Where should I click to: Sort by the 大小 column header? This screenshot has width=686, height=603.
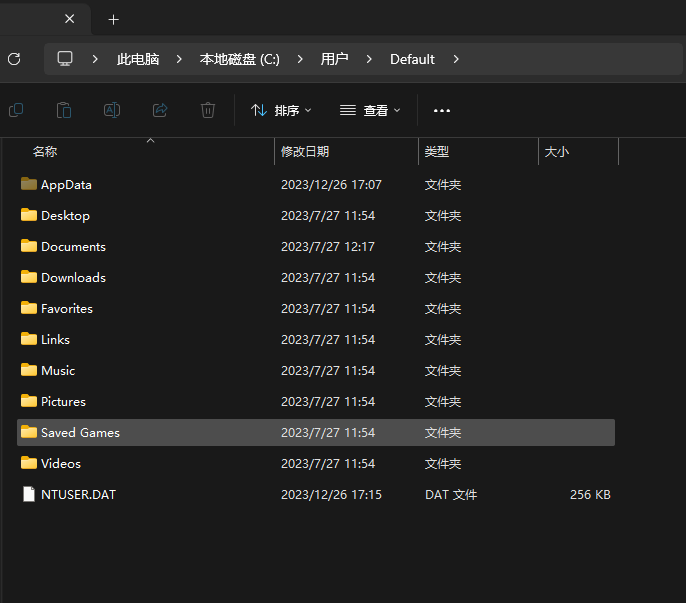coord(557,152)
